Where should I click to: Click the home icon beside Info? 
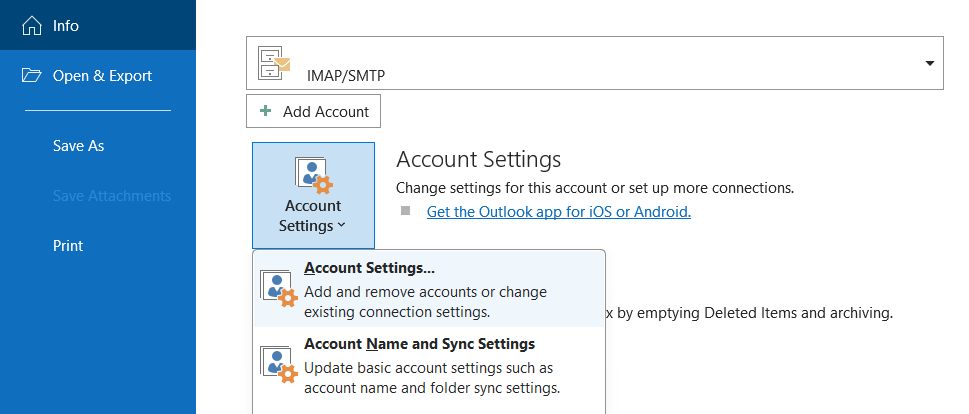coord(32,26)
